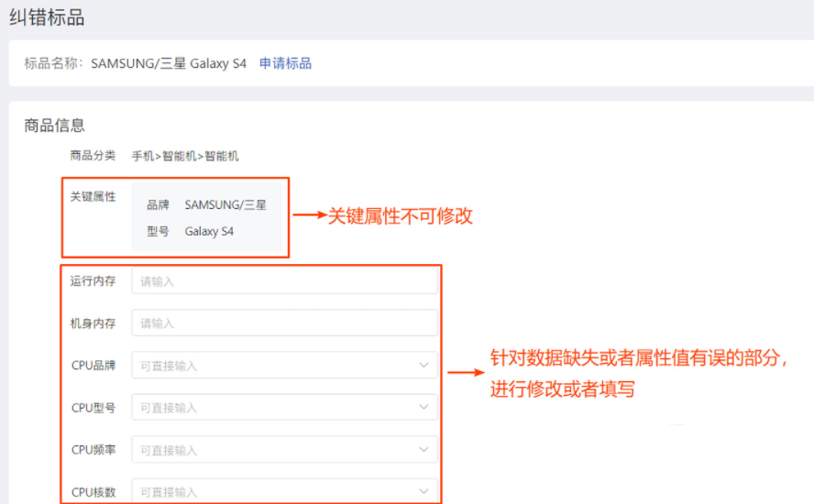
Task: Open the CPU核数 dropdown chevron
Action: click(423, 492)
